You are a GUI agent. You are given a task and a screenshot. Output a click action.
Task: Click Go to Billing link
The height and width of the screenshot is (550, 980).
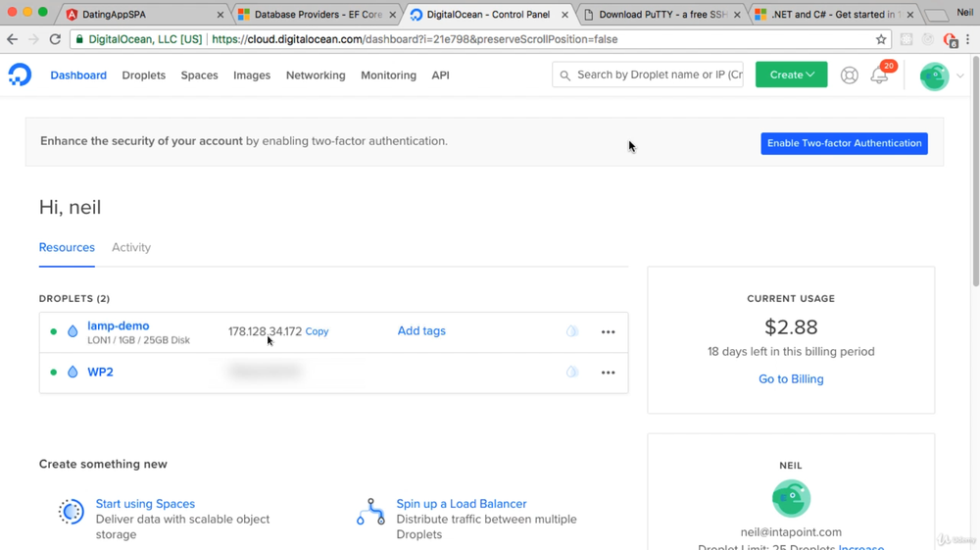(791, 378)
